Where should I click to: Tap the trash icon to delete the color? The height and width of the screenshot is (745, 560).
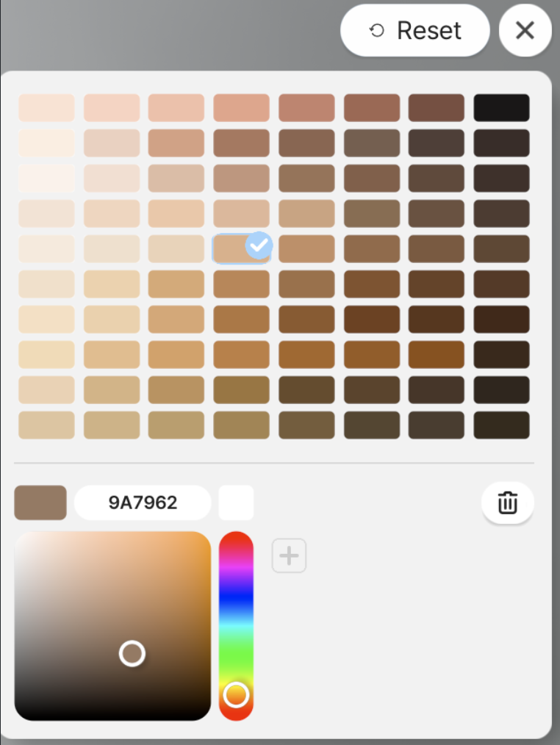507,503
